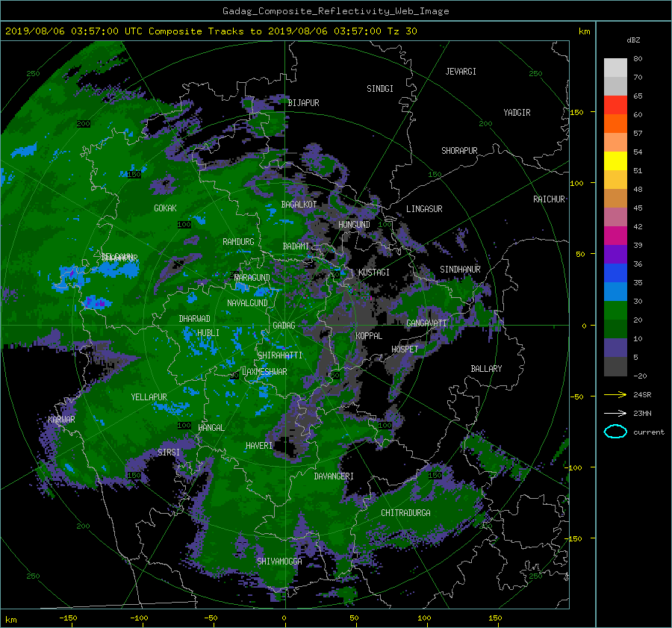Click the BAGALKOT city label

click(299, 205)
